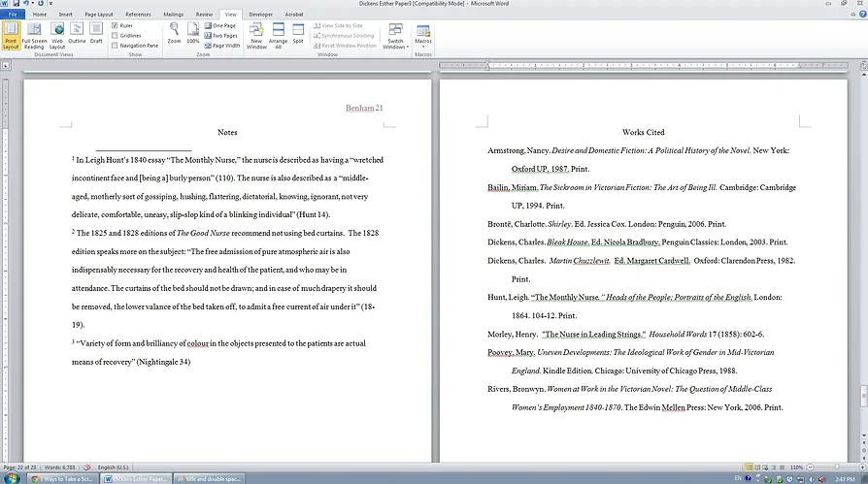Viewport: 868px width, 484px height.
Task: Save the document from Quick Access Toolbar
Action: (x=17, y=3)
